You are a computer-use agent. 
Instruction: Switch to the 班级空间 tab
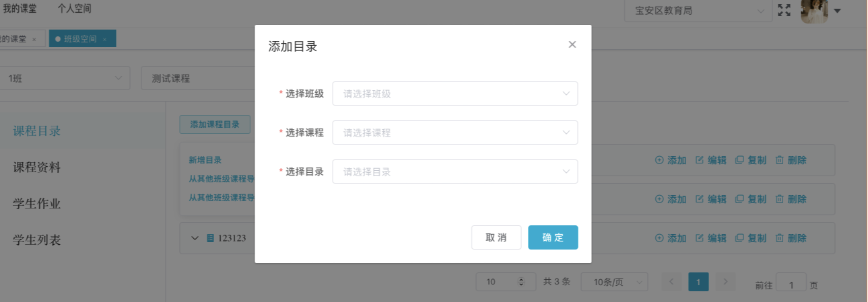pos(80,39)
